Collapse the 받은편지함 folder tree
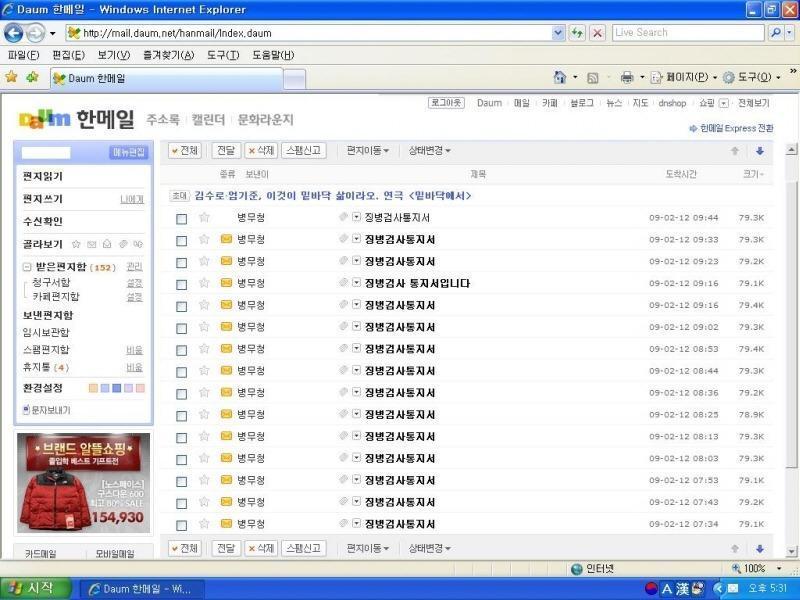Image resolution: width=800 pixels, height=600 pixels. pos(27,267)
